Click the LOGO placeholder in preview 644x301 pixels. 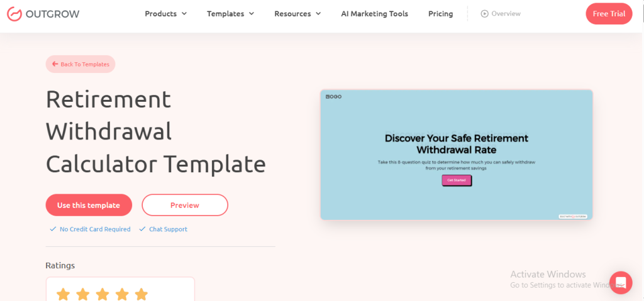click(333, 97)
